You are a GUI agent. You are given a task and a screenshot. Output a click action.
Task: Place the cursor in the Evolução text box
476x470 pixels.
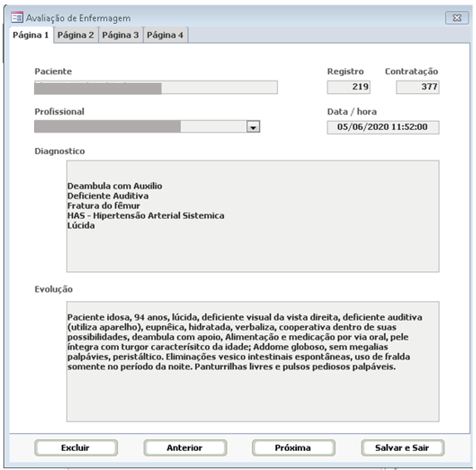pyautogui.click(x=253, y=361)
